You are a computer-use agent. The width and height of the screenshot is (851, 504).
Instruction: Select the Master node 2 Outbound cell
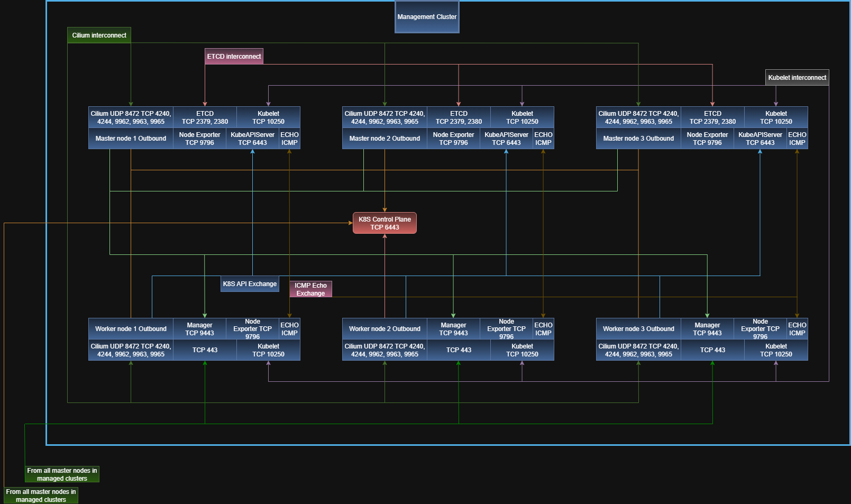click(x=385, y=139)
